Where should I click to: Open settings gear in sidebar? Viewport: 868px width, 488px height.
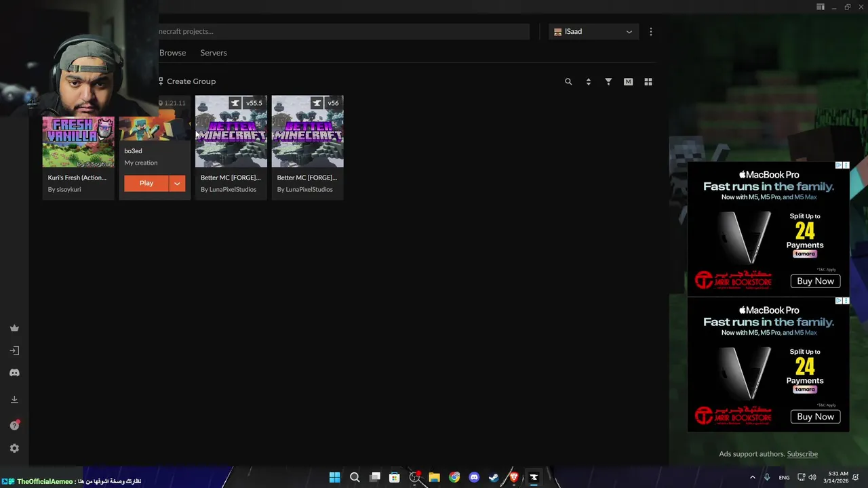(14, 448)
